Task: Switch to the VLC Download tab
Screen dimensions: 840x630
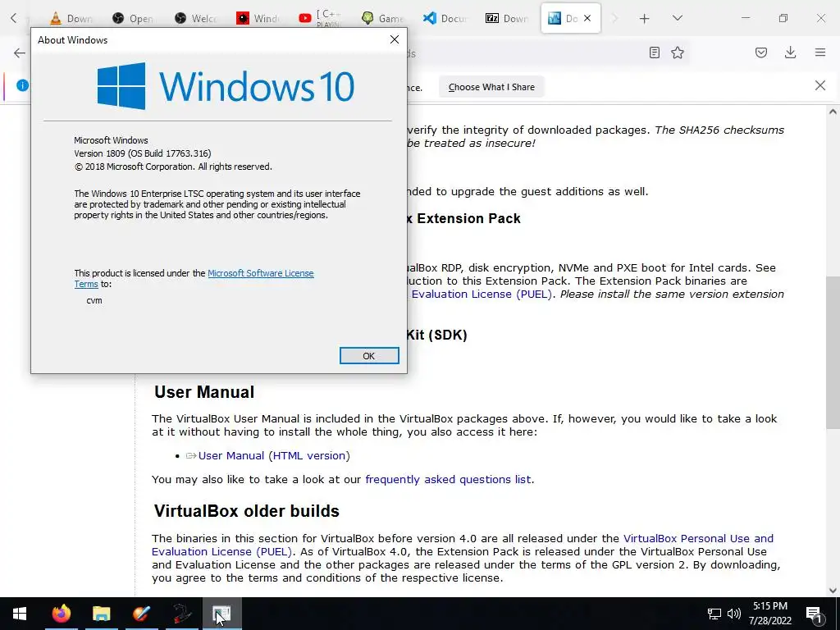Action: pos(71,18)
